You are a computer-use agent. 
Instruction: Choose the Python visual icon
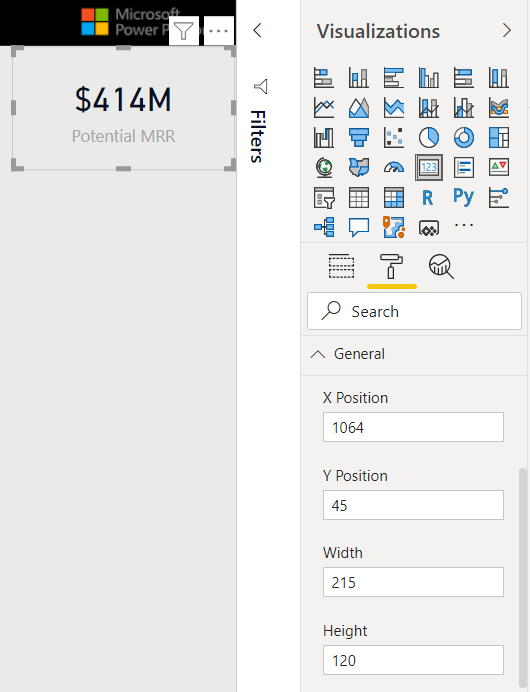click(463, 197)
